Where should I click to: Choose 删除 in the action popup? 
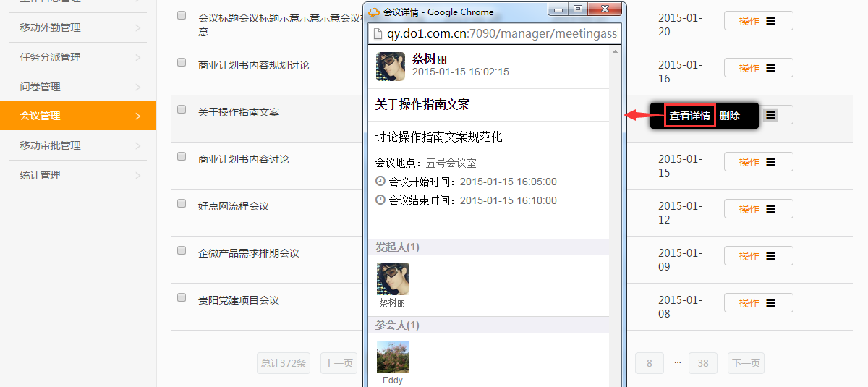pos(730,116)
